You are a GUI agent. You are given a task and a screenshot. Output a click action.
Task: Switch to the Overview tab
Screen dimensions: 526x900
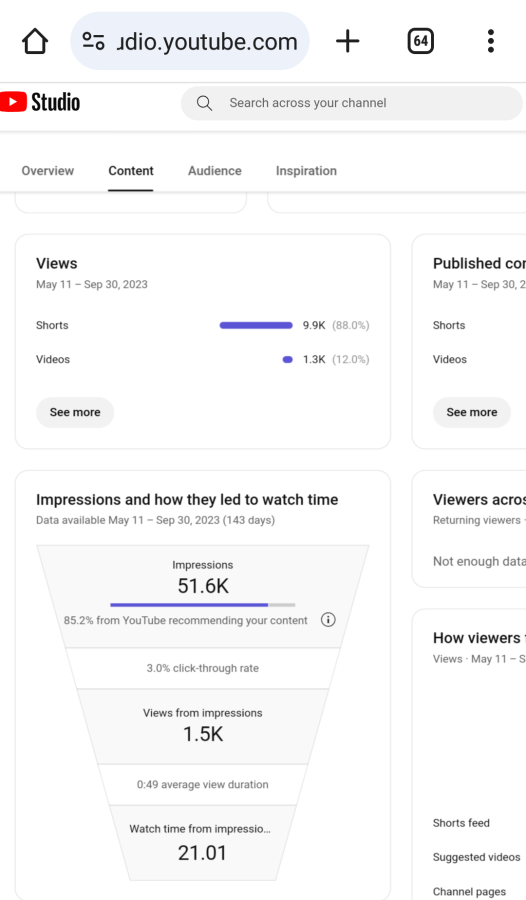click(48, 171)
